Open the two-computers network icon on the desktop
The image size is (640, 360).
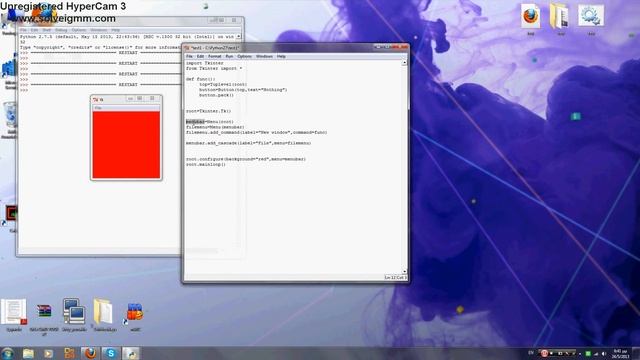coord(74,311)
